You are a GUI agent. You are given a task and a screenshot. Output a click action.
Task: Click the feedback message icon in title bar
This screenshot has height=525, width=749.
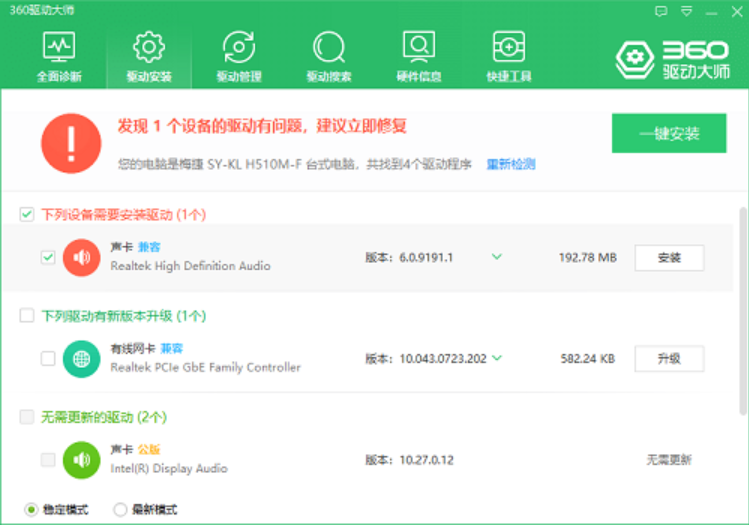pyautogui.click(x=661, y=11)
